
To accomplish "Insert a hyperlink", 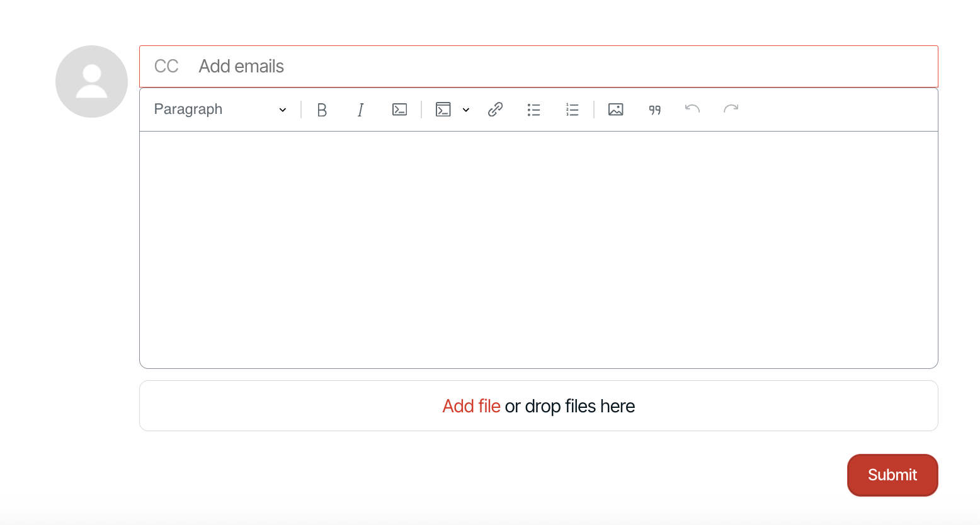I will (495, 110).
